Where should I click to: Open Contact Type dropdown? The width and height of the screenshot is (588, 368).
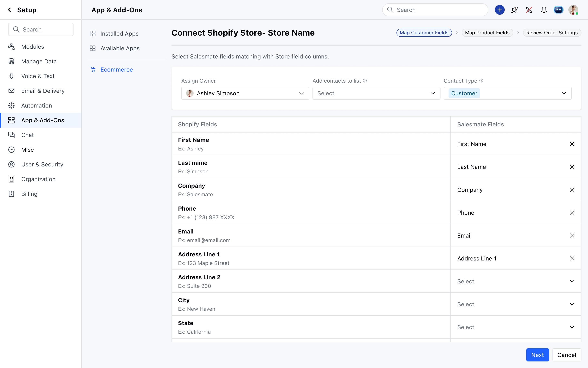[x=508, y=93]
